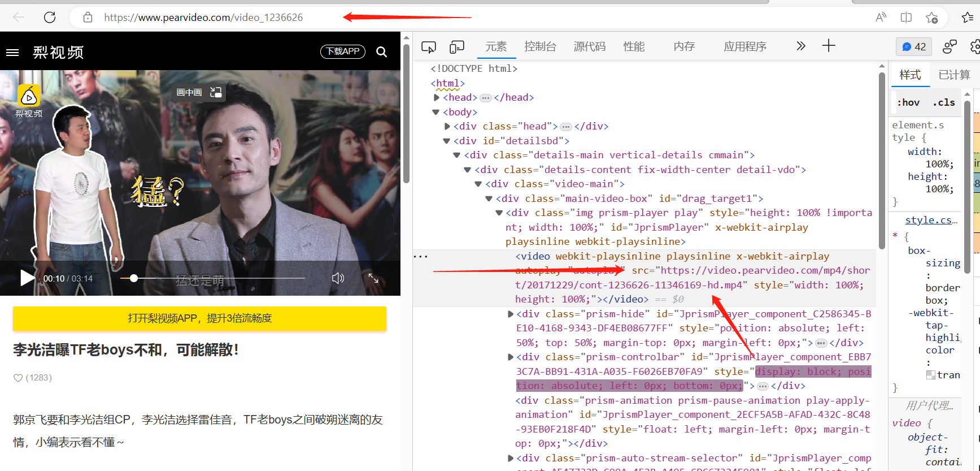Switch to the 已计算 pane tab
The height and width of the screenshot is (471, 980).
[954, 75]
